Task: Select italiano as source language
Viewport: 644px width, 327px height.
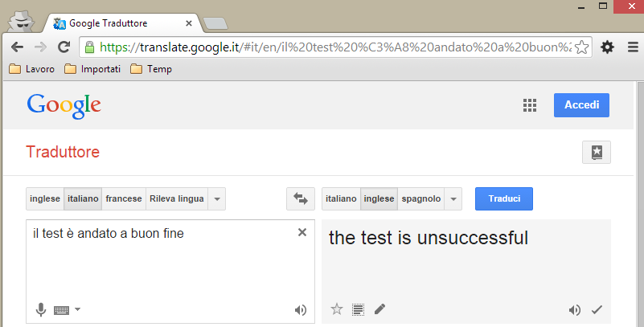Action: click(x=83, y=198)
